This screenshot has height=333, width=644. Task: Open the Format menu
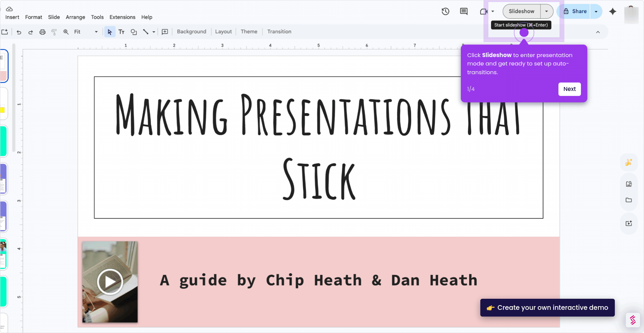point(34,17)
